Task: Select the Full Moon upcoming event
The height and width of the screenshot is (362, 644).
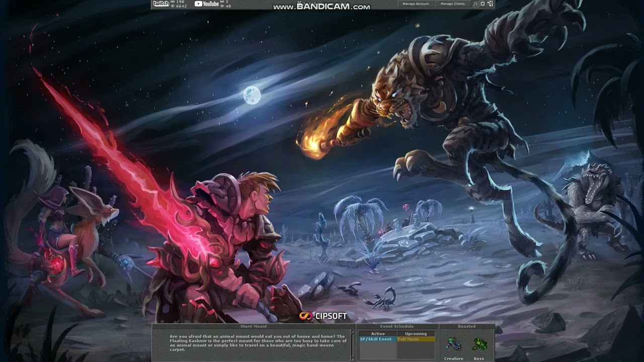Action: point(416,339)
